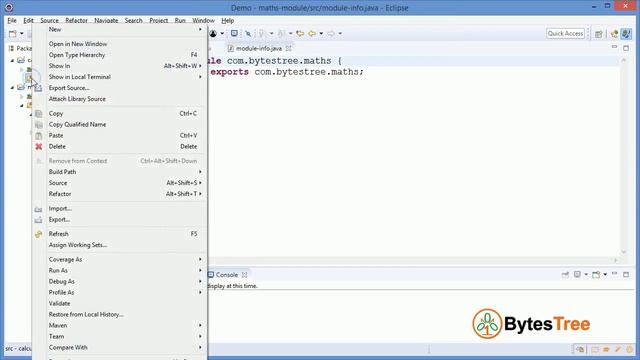Maximize the editor area
Image resolution: width=640 pixels, height=360 pixels.
pyautogui.click(x=626, y=48)
